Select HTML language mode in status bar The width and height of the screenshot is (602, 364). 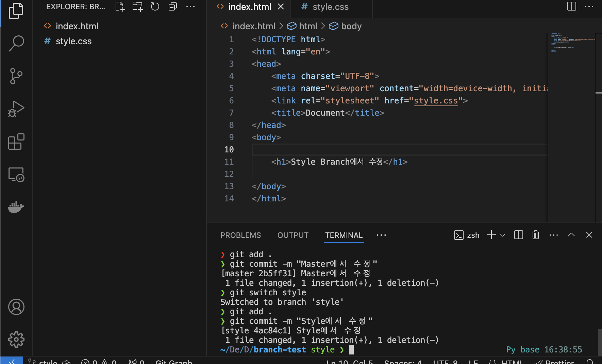pyautogui.click(x=511, y=362)
